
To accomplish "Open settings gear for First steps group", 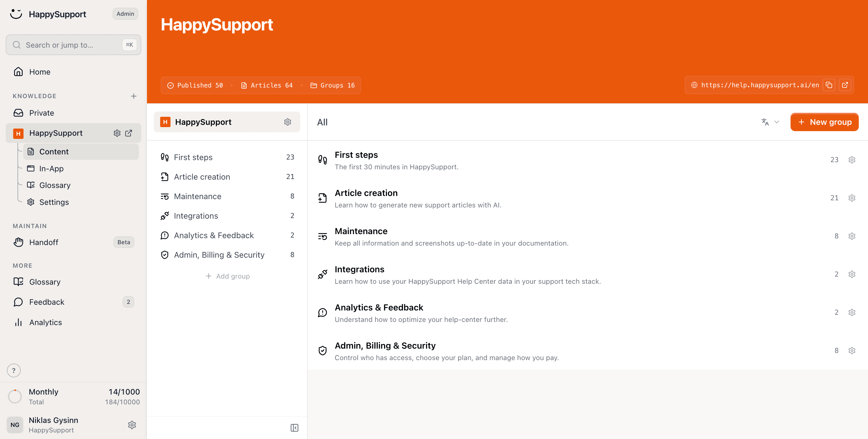I will click(x=852, y=160).
